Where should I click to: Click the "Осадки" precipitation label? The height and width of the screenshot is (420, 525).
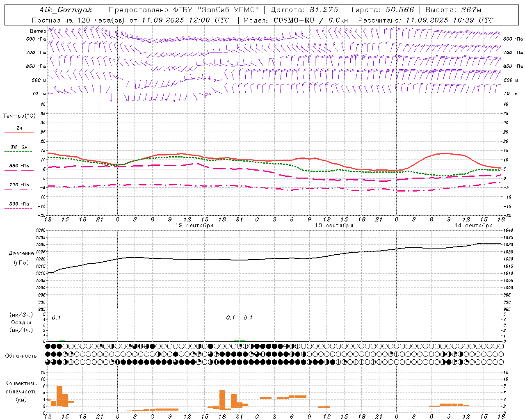click(21, 322)
